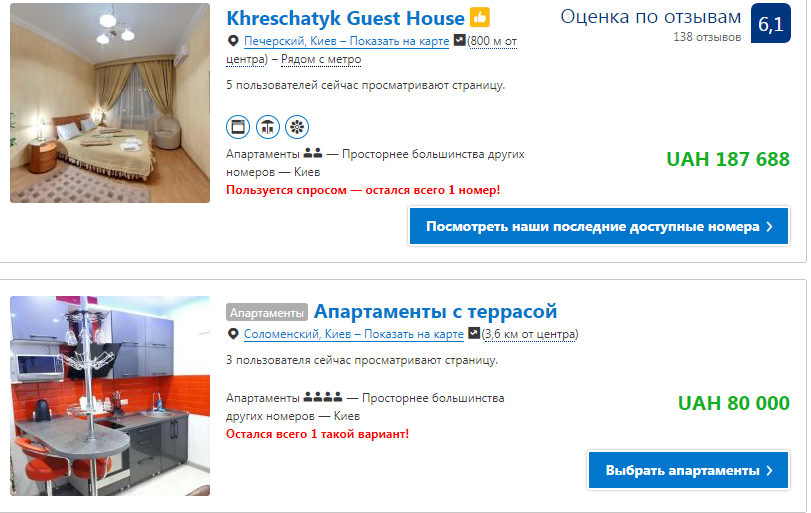
Task: Click the location pin before Печерский
Action: click(233, 41)
